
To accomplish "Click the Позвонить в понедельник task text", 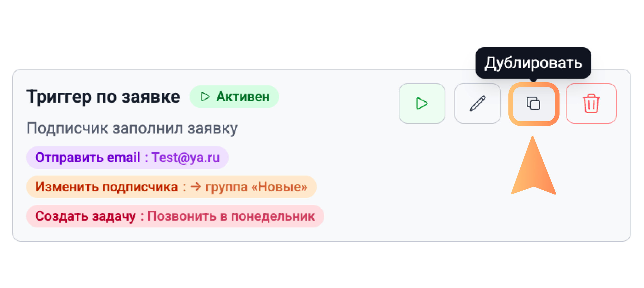I will pyautogui.click(x=231, y=216).
